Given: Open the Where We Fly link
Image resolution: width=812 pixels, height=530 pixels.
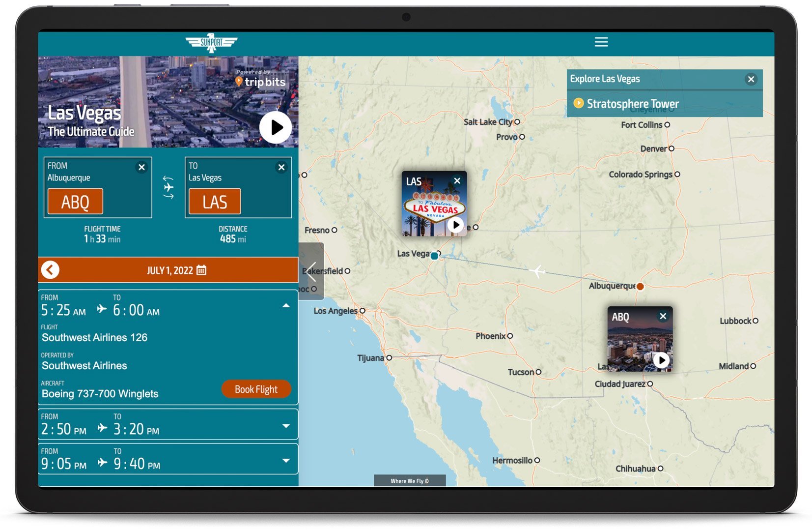Looking at the screenshot, I should point(410,481).
